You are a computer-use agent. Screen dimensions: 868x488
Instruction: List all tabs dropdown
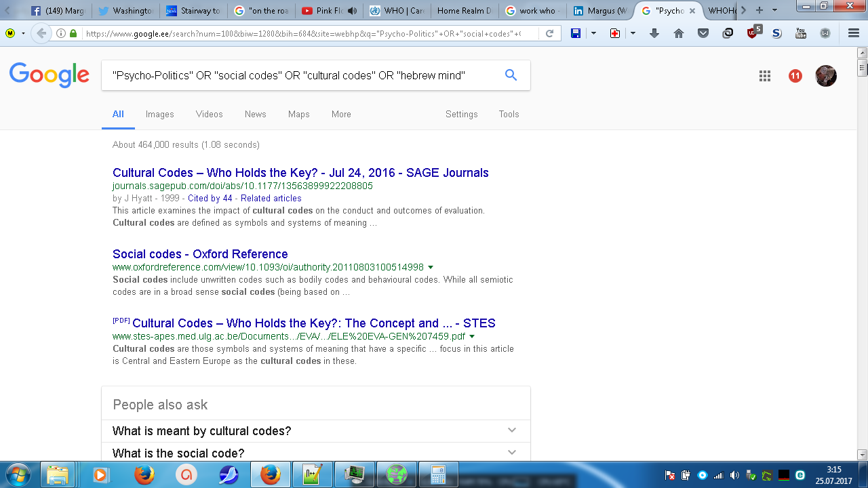tap(774, 10)
